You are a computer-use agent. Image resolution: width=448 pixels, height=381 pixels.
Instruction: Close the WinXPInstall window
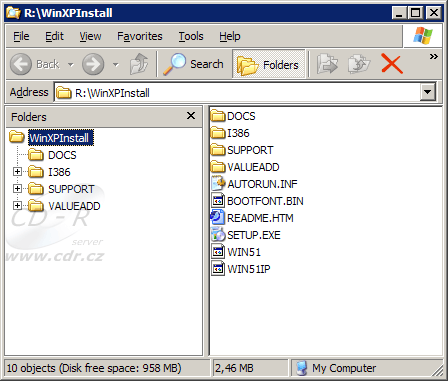[x=434, y=13]
